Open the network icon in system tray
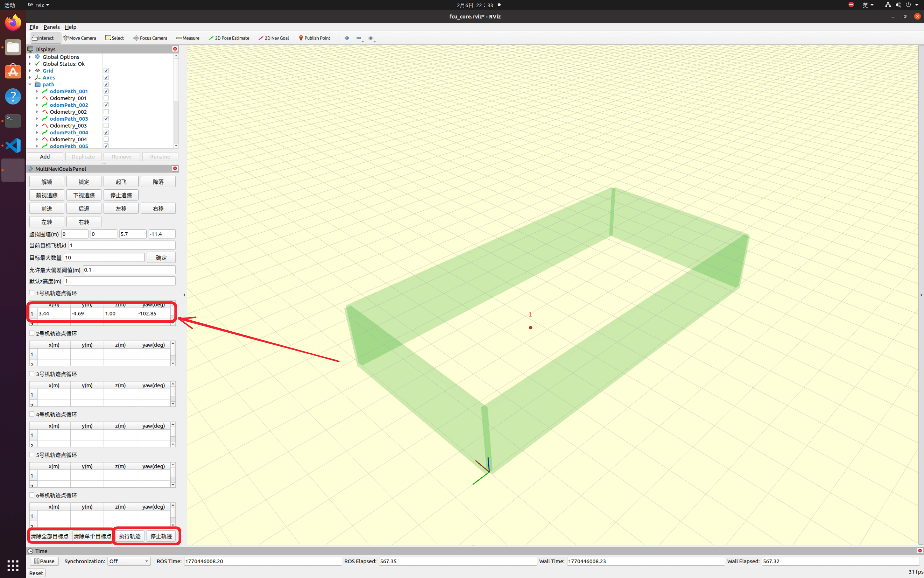Screen dimensions: 924x578 coord(888,5)
